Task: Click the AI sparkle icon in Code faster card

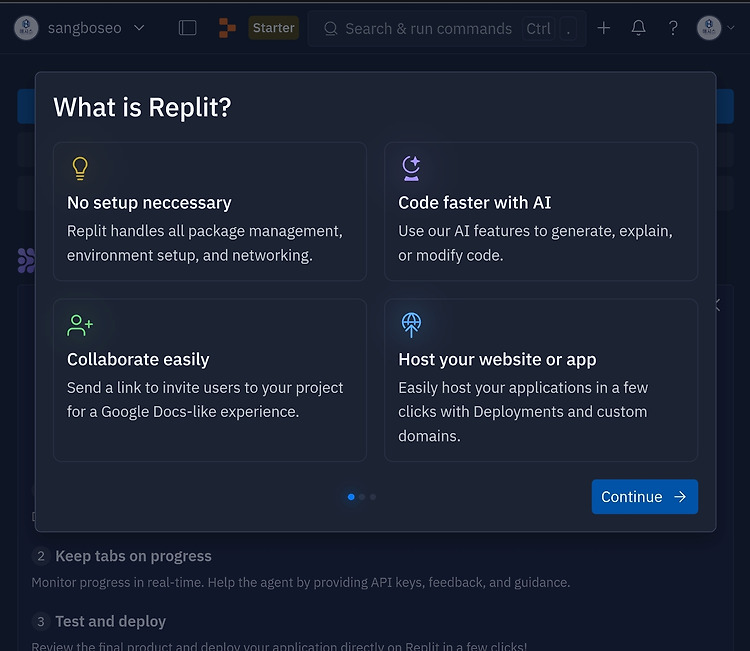Action: point(411,168)
